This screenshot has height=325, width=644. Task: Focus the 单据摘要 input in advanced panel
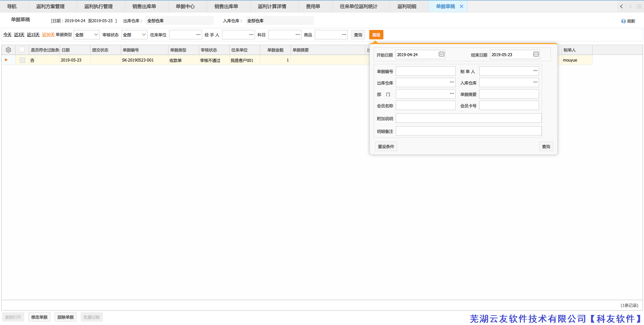(x=509, y=94)
